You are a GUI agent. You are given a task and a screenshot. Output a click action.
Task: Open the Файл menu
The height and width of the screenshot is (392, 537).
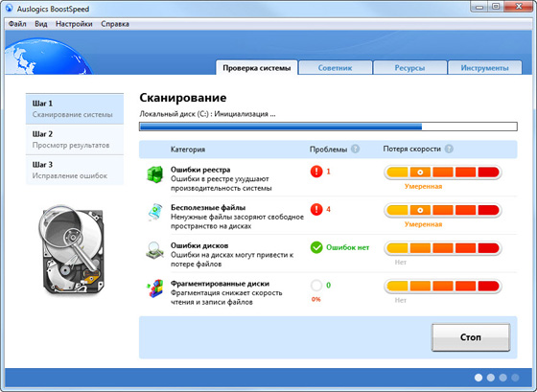pos(17,24)
